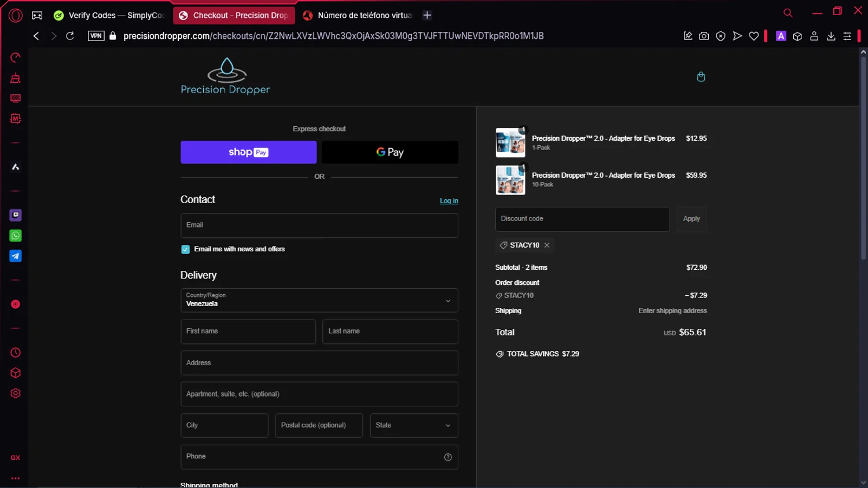This screenshot has height=488, width=868.
Task: Click the Aria AI icon in sidebar
Action: coord(16,167)
